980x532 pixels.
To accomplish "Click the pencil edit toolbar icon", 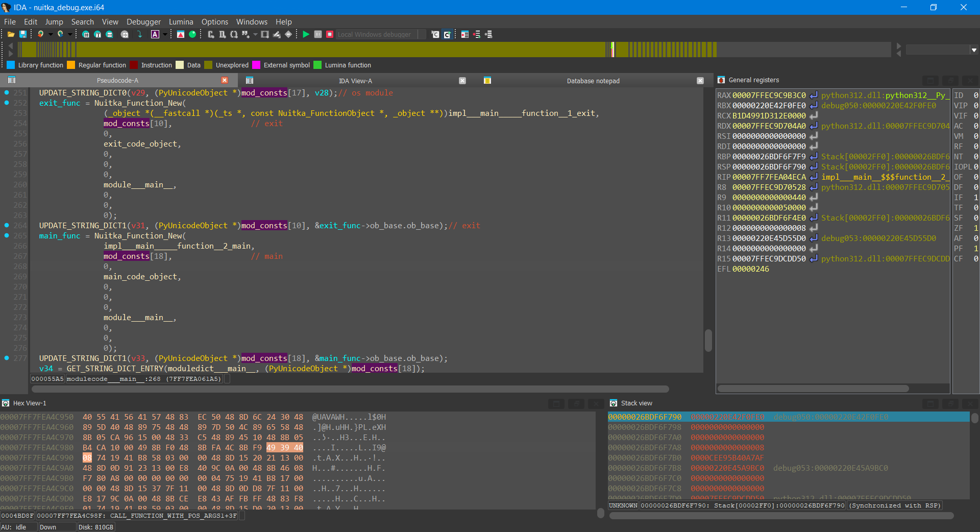I will 277,34.
